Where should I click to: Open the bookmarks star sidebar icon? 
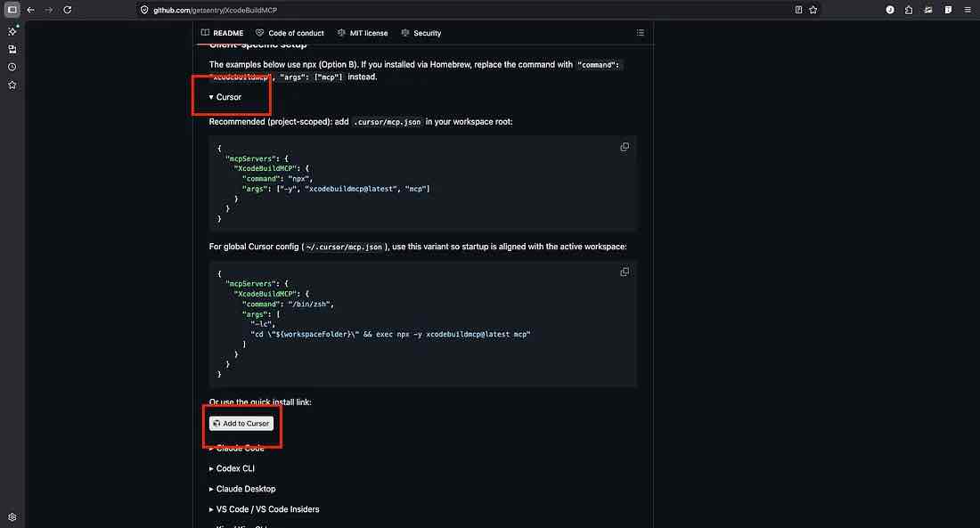tap(12, 85)
